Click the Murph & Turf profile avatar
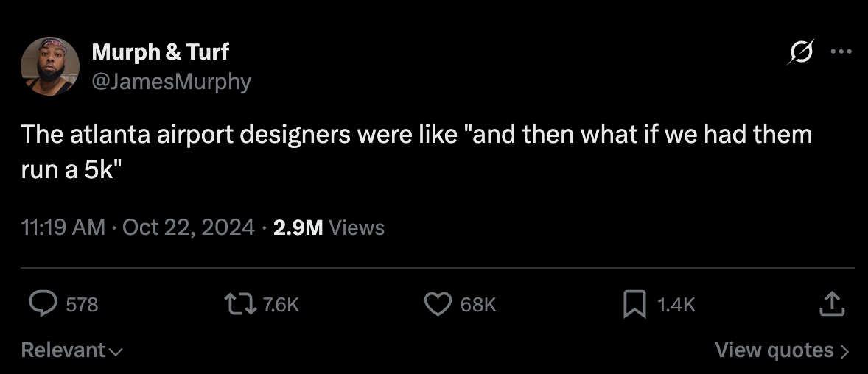This screenshot has width=868, height=374. click(50, 66)
